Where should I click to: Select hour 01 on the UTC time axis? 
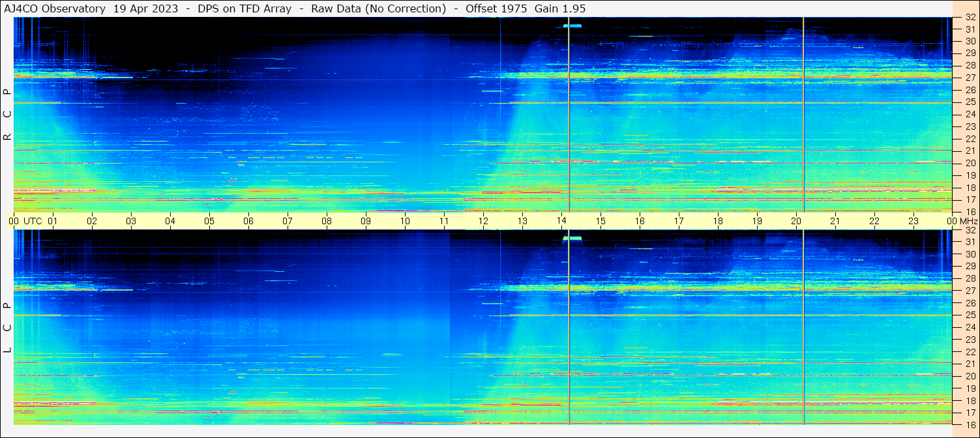(x=53, y=221)
